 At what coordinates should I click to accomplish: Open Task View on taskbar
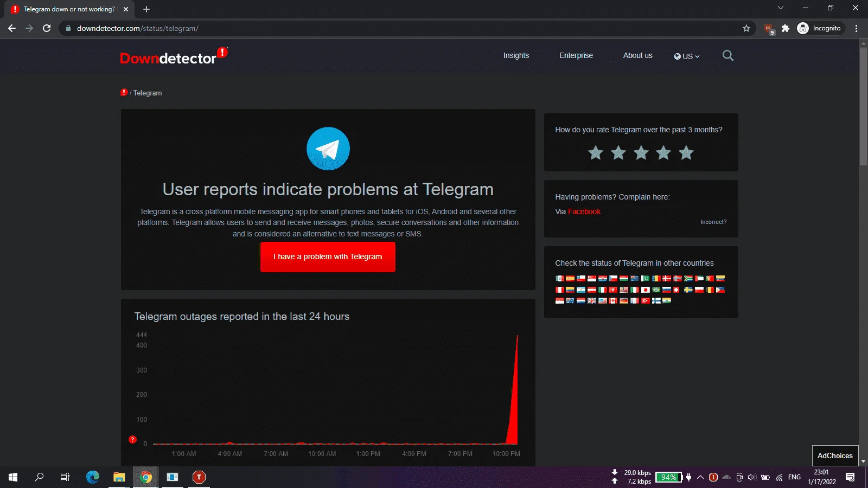(x=65, y=477)
